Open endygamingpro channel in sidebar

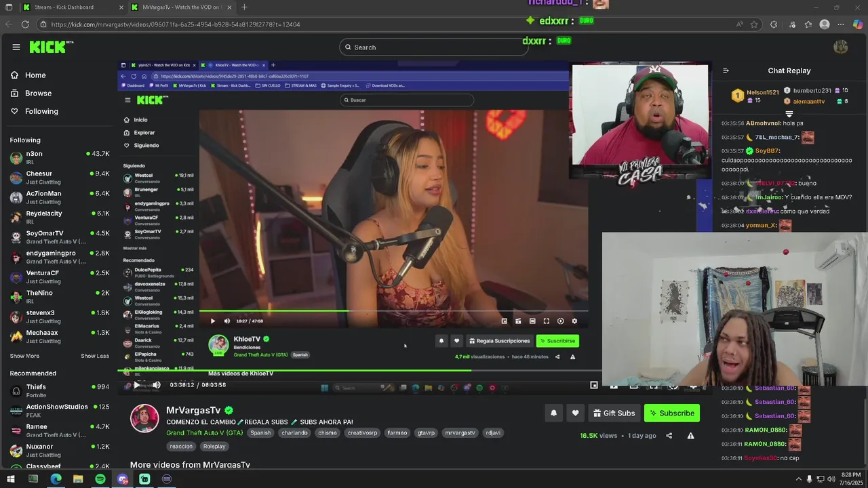pyautogui.click(x=60, y=257)
